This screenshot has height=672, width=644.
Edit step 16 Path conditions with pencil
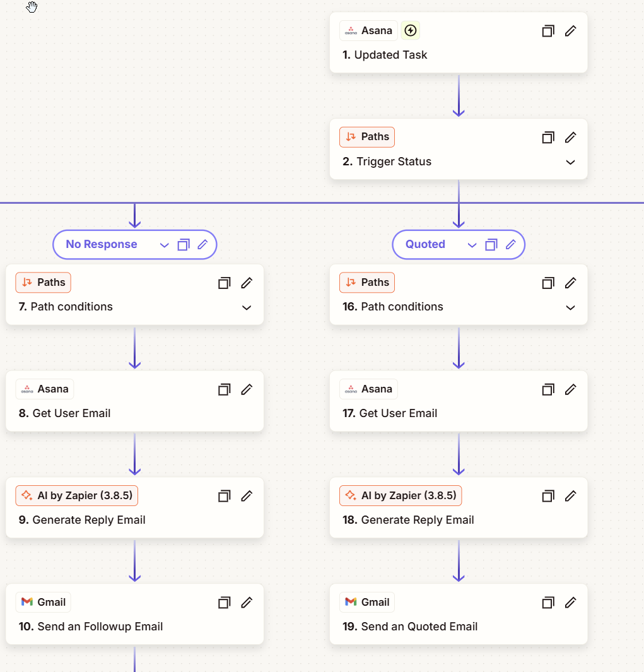pos(570,283)
